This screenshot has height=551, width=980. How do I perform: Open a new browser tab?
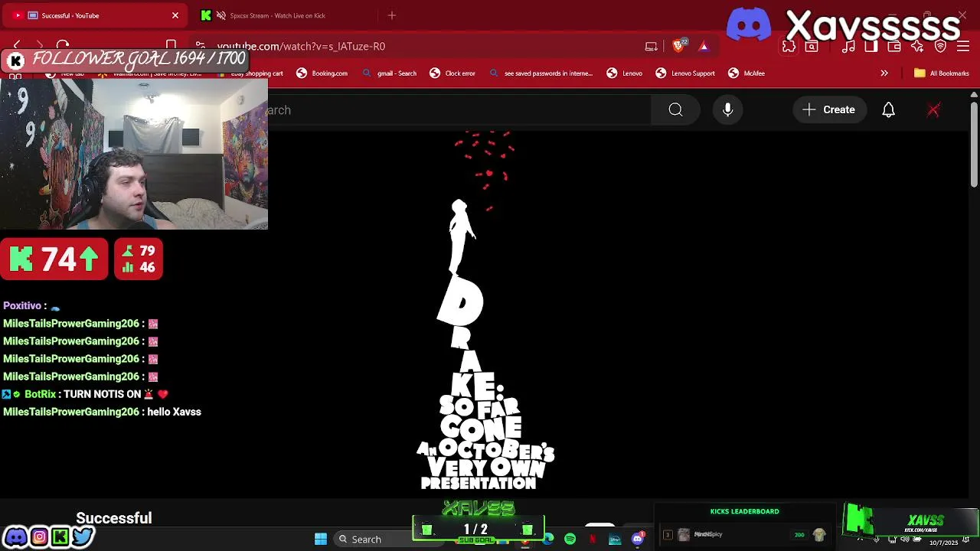click(392, 15)
